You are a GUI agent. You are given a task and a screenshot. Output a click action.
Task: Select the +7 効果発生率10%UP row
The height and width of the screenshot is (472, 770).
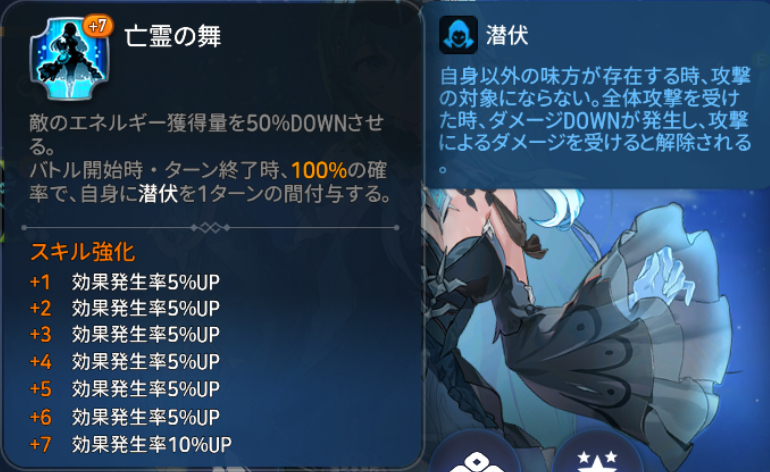[131, 444]
